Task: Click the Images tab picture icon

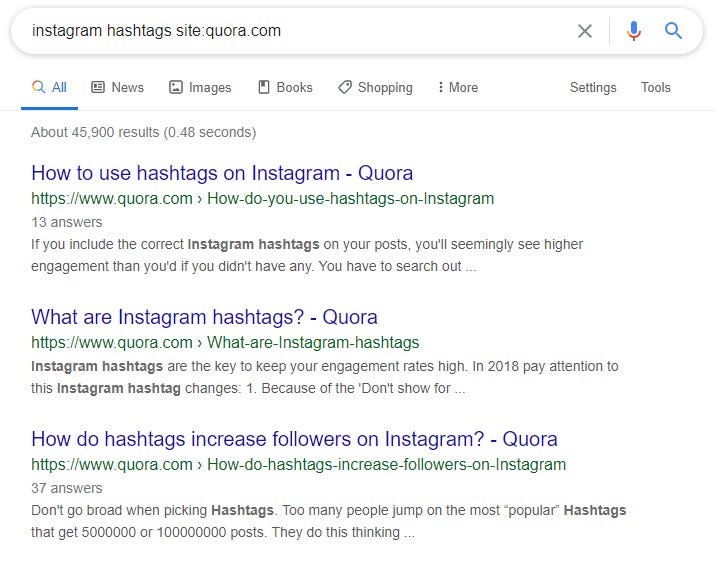Action: click(x=176, y=87)
